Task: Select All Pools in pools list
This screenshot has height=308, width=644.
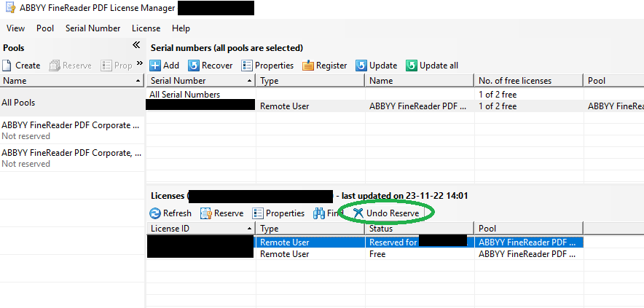Action: [72, 102]
